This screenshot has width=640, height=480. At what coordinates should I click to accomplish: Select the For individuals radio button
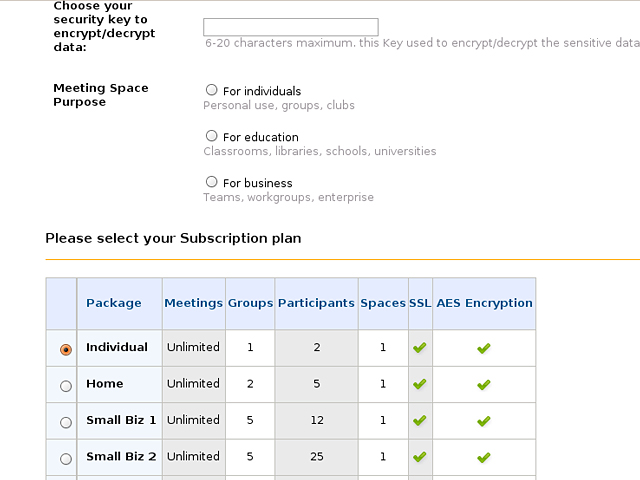click(x=211, y=90)
